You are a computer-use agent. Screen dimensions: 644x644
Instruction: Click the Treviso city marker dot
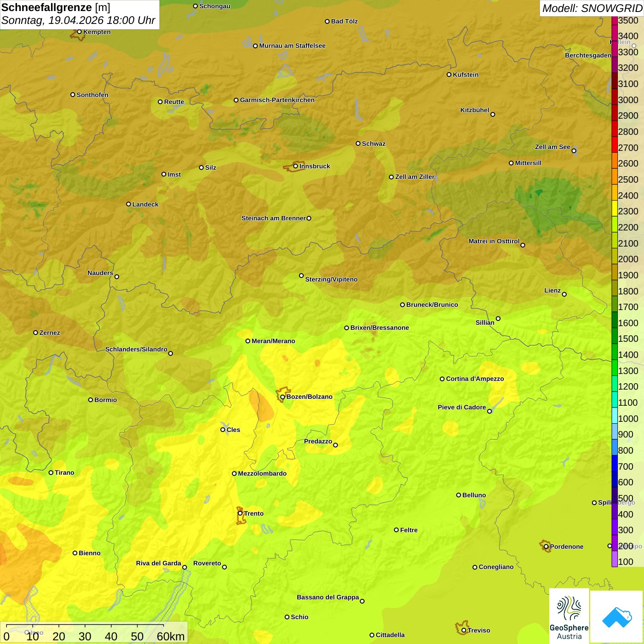pyautogui.click(x=464, y=630)
